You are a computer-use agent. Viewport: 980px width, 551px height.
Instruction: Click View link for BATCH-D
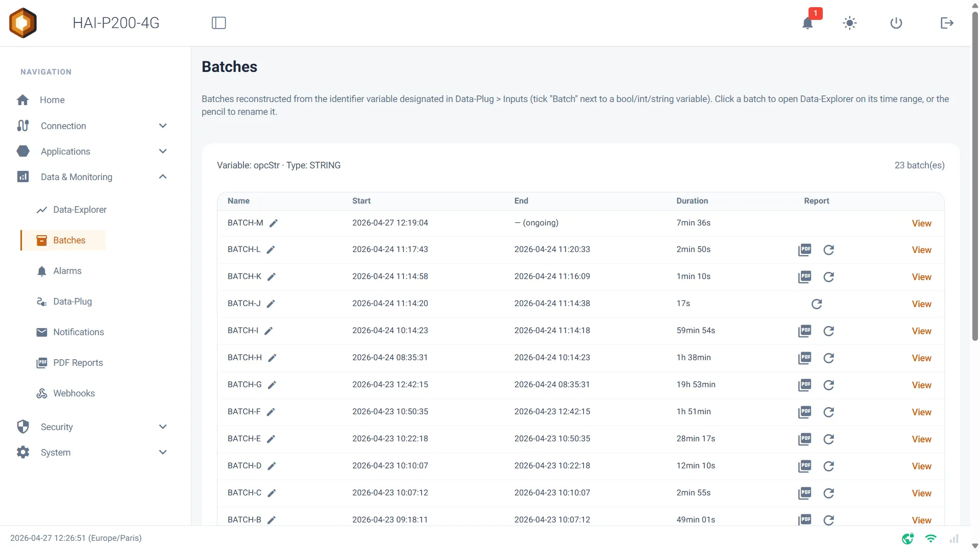click(x=921, y=466)
